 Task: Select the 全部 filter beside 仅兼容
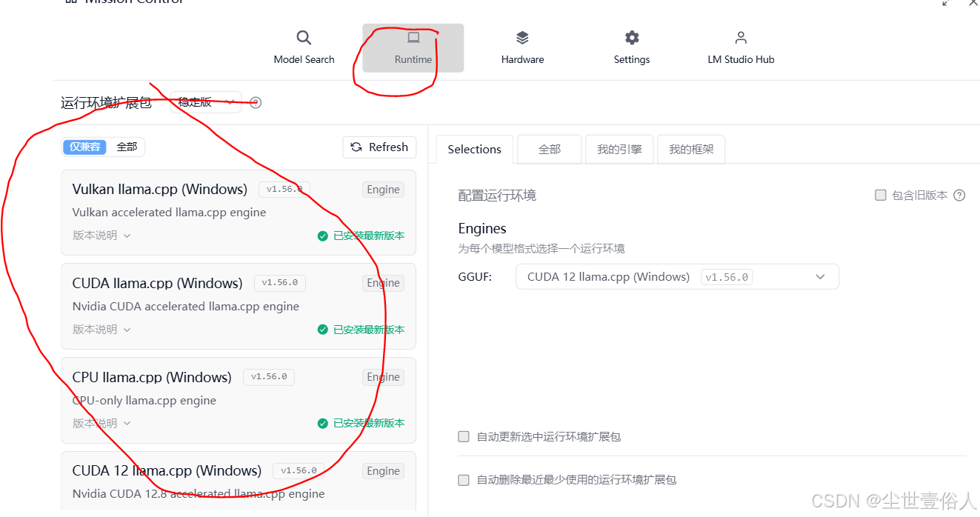pyautogui.click(x=127, y=147)
